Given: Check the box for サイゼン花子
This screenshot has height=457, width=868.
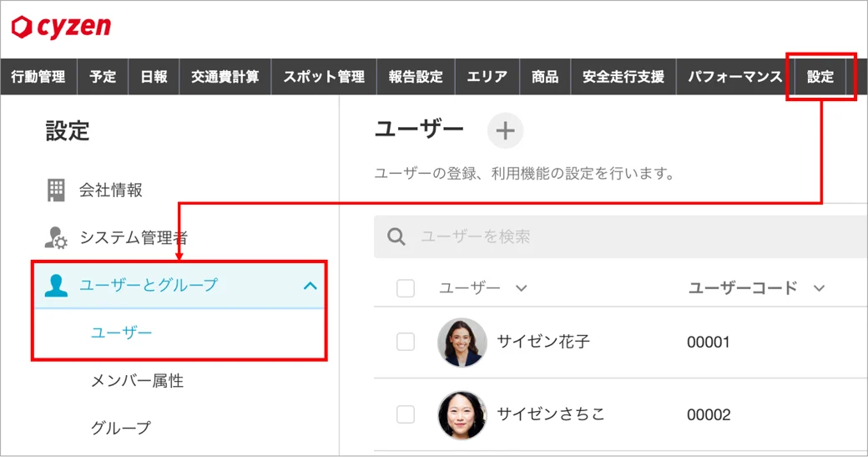Looking at the screenshot, I should click(406, 342).
